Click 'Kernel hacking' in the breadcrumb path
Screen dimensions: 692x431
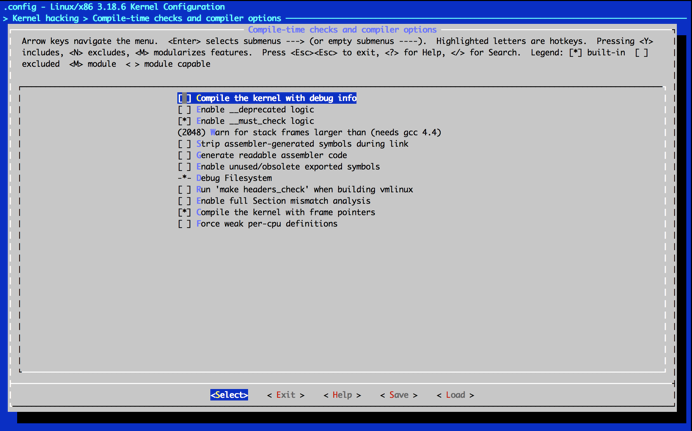click(x=45, y=18)
